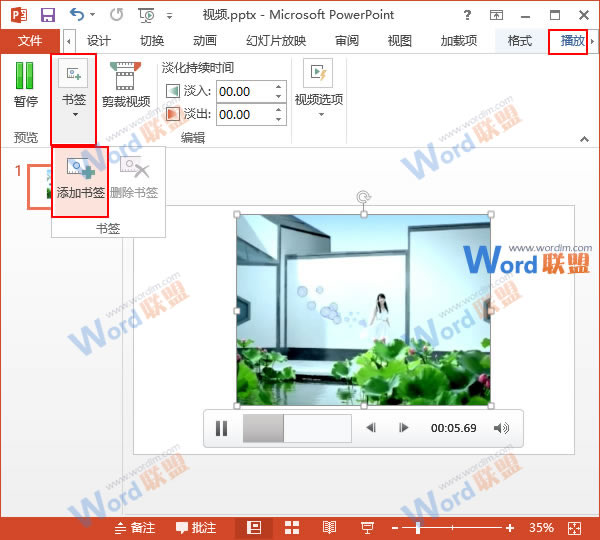The width and height of the screenshot is (600, 540).
Task: Click the 淡入 fade-in time field
Action: [245, 92]
